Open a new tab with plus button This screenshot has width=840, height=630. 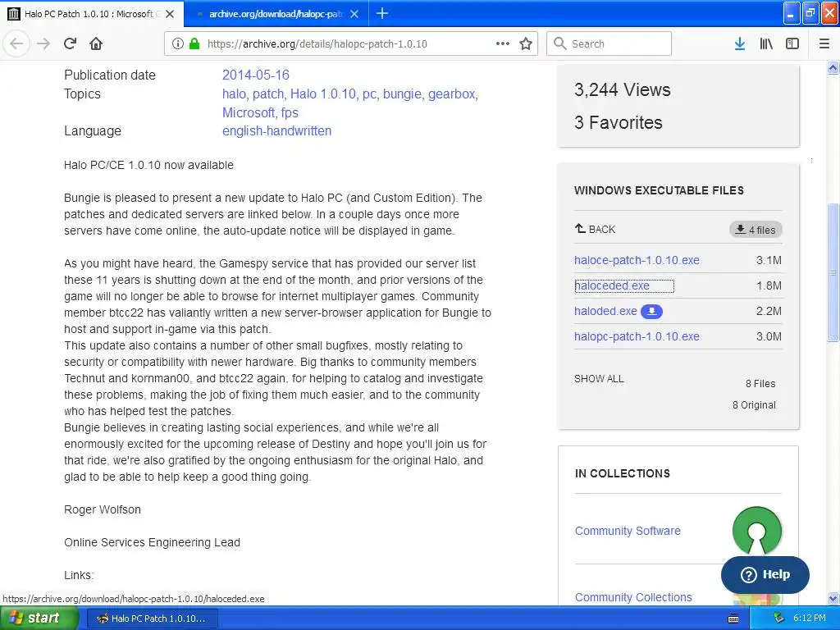pyautogui.click(x=382, y=13)
